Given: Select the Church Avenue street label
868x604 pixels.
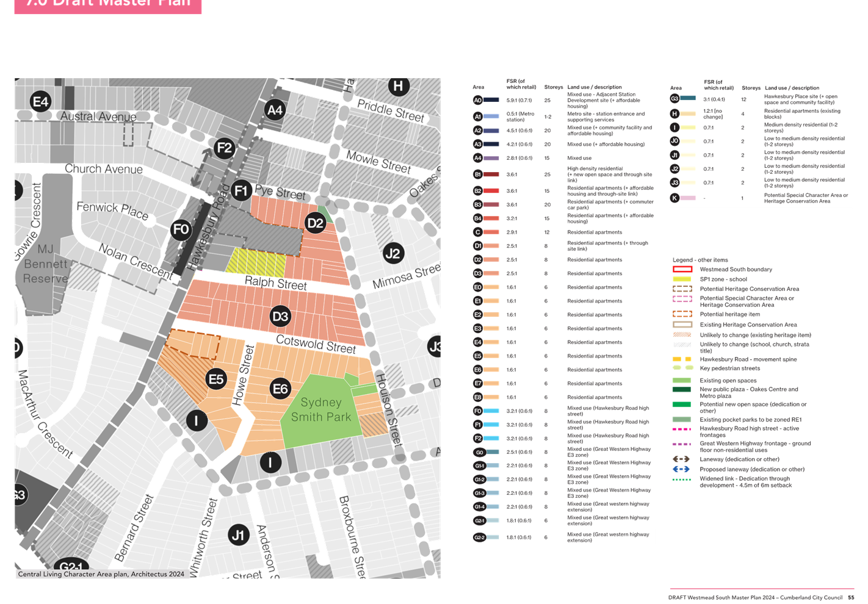Looking at the screenshot, I should click(x=104, y=169).
